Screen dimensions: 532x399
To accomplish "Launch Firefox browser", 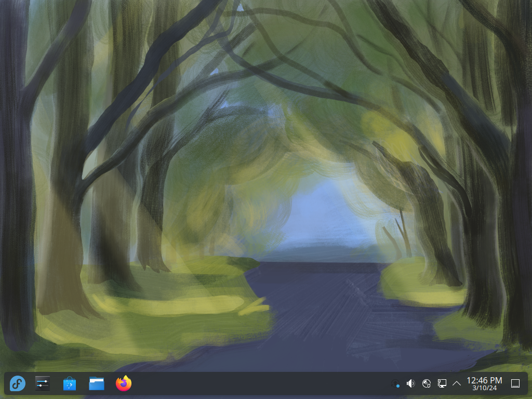I will [124, 383].
